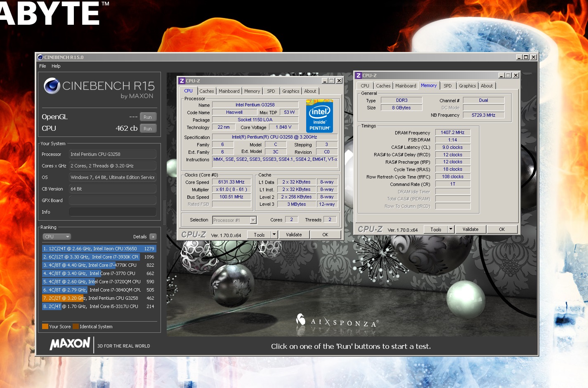Run the CPU benchmark
Image resolution: width=588 pixels, height=388 pixels.
click(148, 129)
